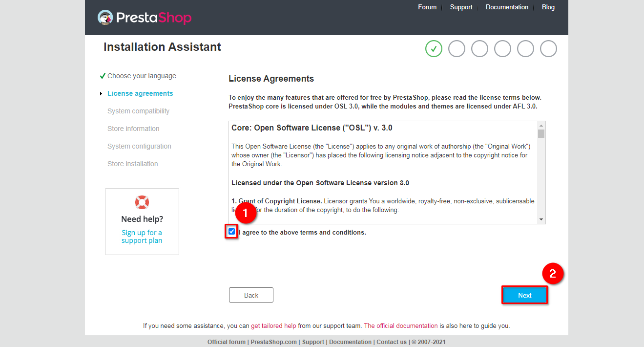Open the Official forum footer link
Image resolution: width=644 pixels, height=347 pixels.
(227, 342)
